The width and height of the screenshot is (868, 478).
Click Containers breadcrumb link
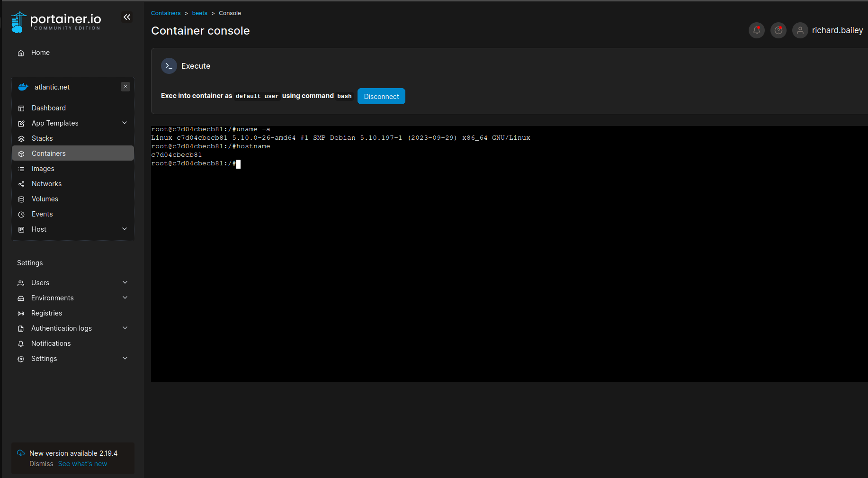[x=166, y=13]
